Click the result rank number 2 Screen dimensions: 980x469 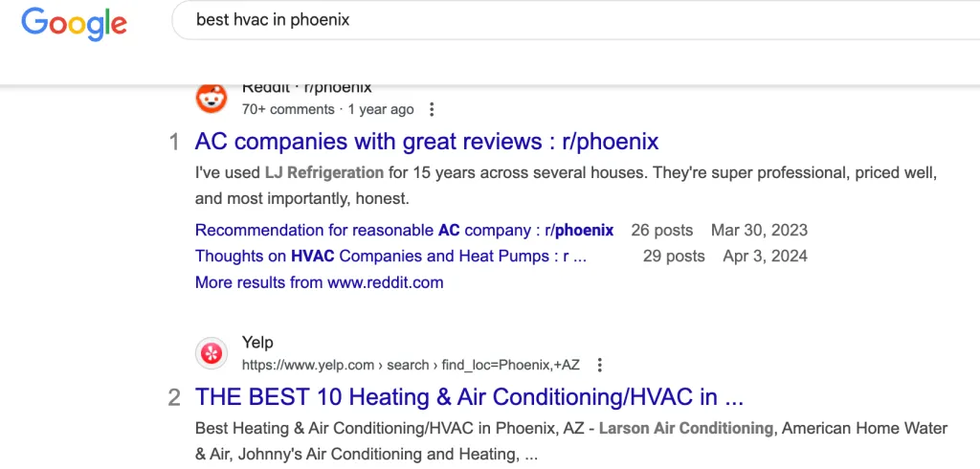(x=174, y=397)
